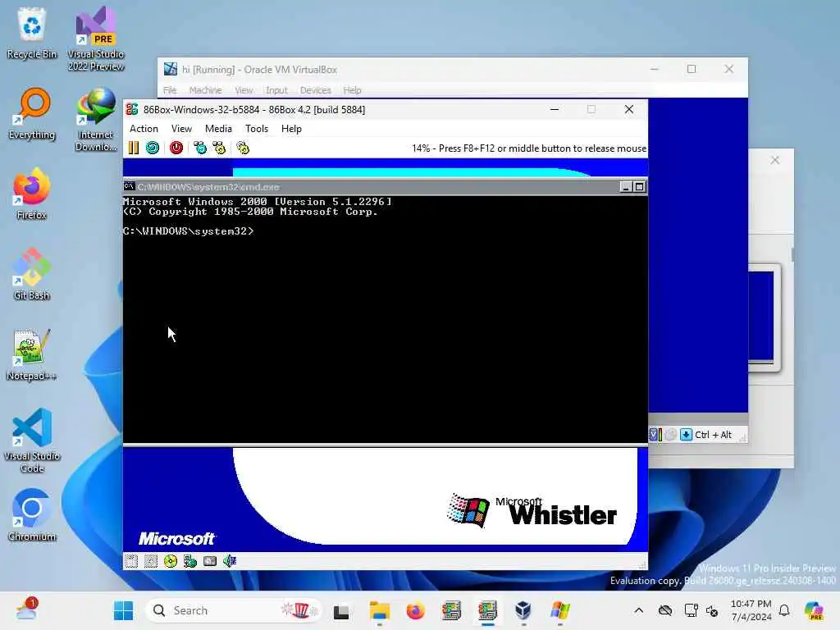Click the 86Box hard reset icon
840x630 pixels.
(x=153, y=148)
